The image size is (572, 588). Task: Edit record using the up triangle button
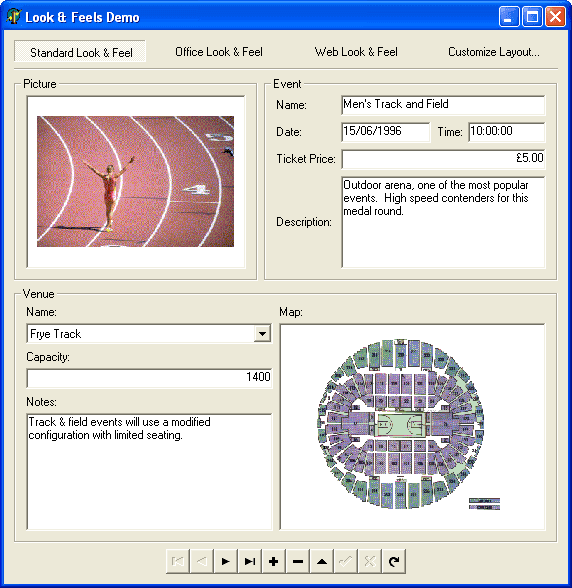322,561
